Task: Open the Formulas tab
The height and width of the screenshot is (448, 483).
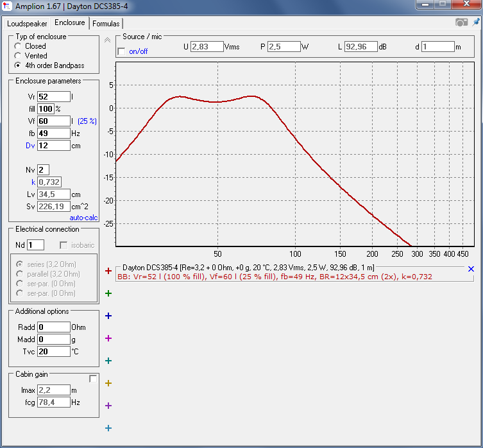Action: (106, 24)
